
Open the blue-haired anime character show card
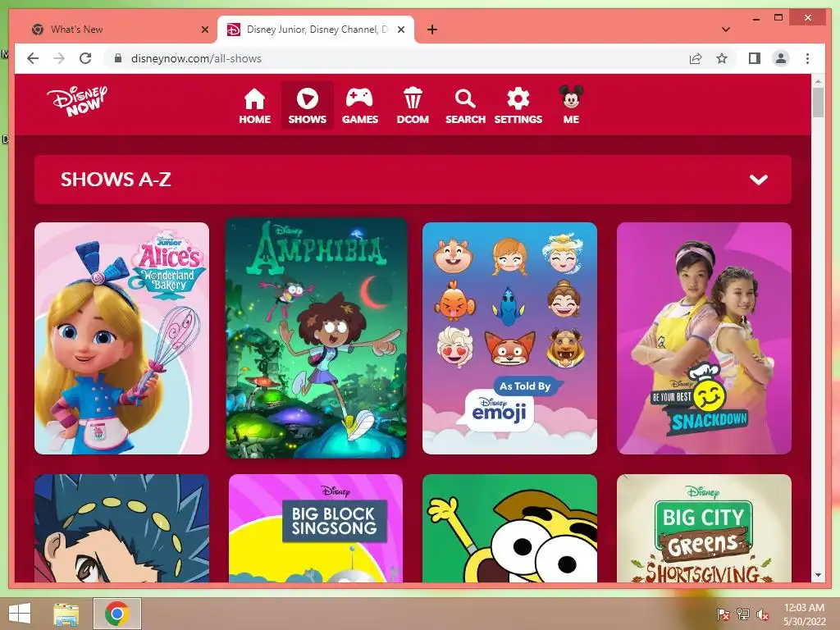[121, 528]
